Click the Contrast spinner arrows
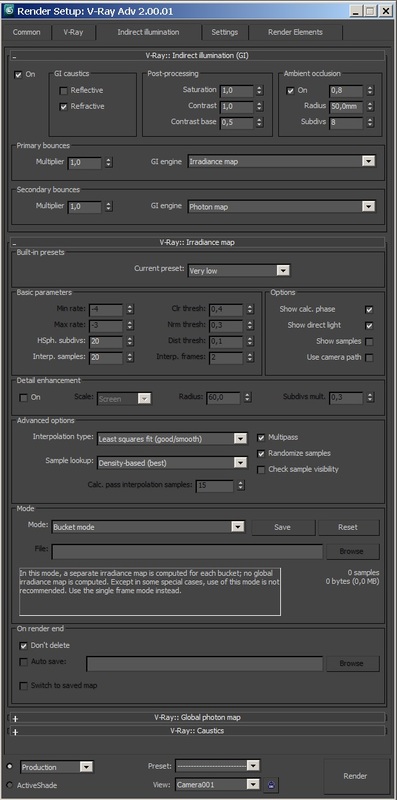Screen dimensions: 397x800 click(x=260, y=107)
